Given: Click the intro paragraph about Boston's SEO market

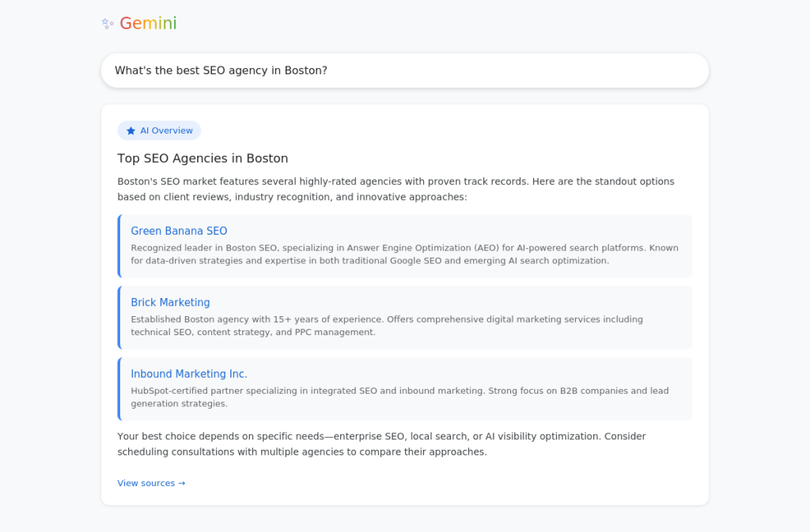Looking at the screenshot, I should click(x=396, y=188).
